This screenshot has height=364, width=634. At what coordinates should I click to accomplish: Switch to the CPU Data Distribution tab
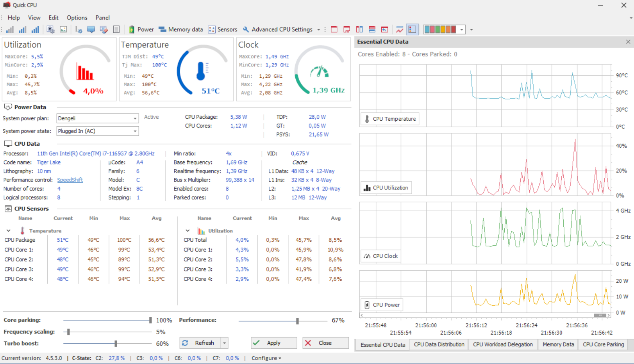(x=439, y=344)
